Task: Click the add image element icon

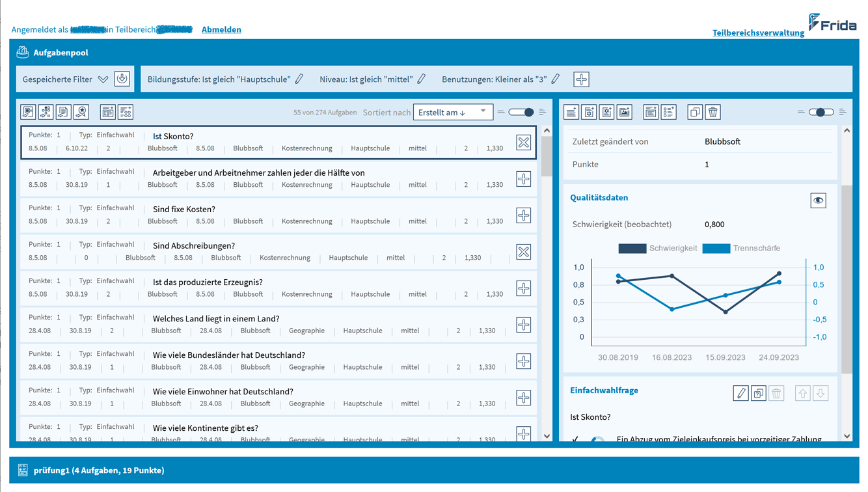Action: click(624, 113)
